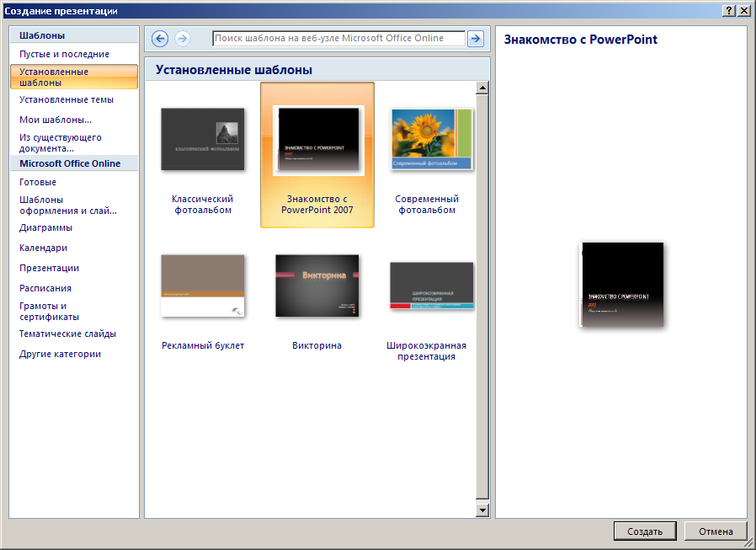Click the Современный фотоальбом caption text
Image resolution: width=756 pixels, height=550 pixels.
click(427, 205)
